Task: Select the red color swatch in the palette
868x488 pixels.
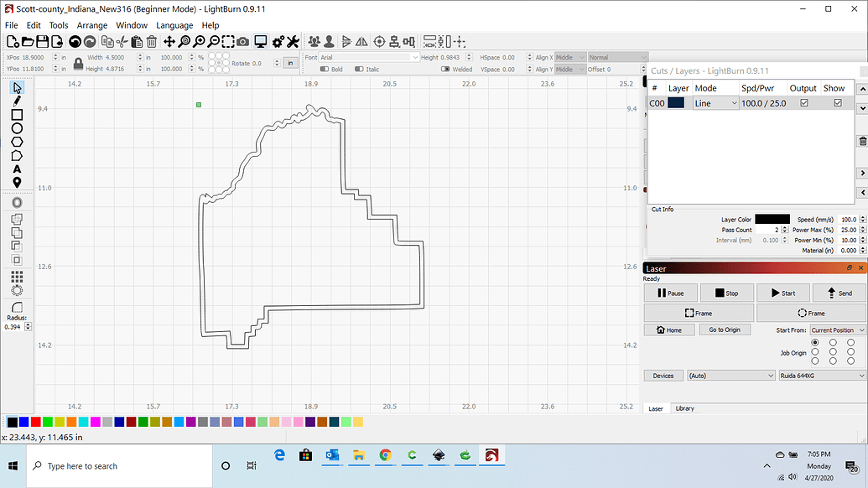Action: click(35, 422)
